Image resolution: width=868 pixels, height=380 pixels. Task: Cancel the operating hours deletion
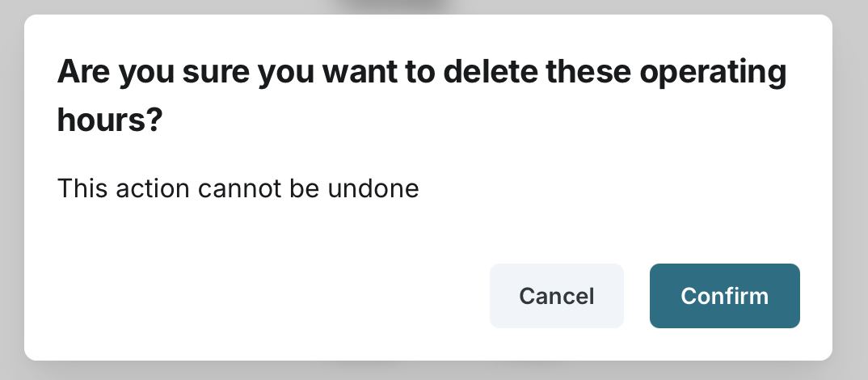[556, 296]
